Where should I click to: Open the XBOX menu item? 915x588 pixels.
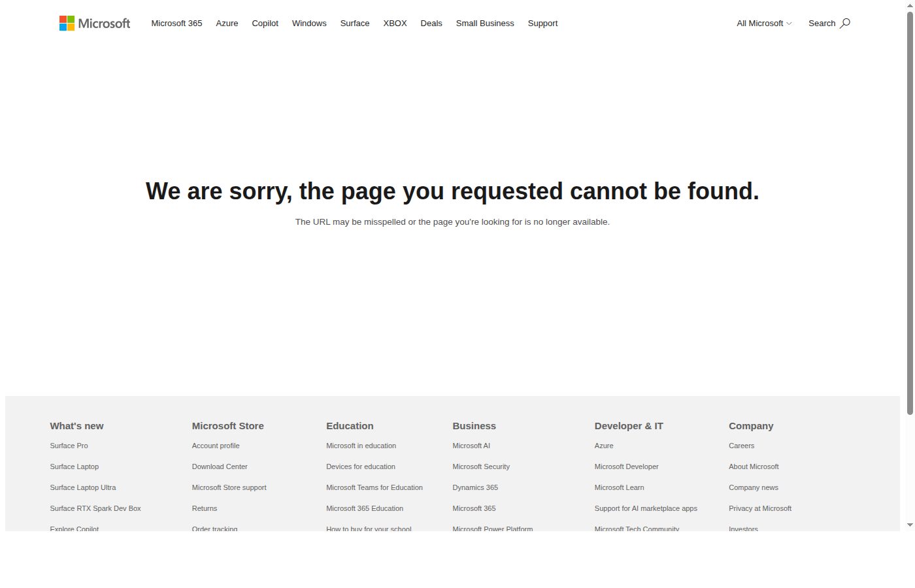click(x=395, y=23)
